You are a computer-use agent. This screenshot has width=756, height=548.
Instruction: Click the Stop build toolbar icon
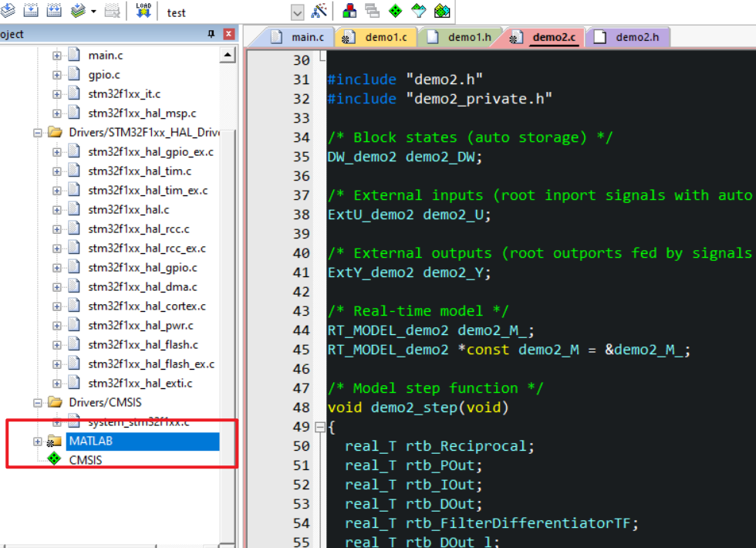113,11
